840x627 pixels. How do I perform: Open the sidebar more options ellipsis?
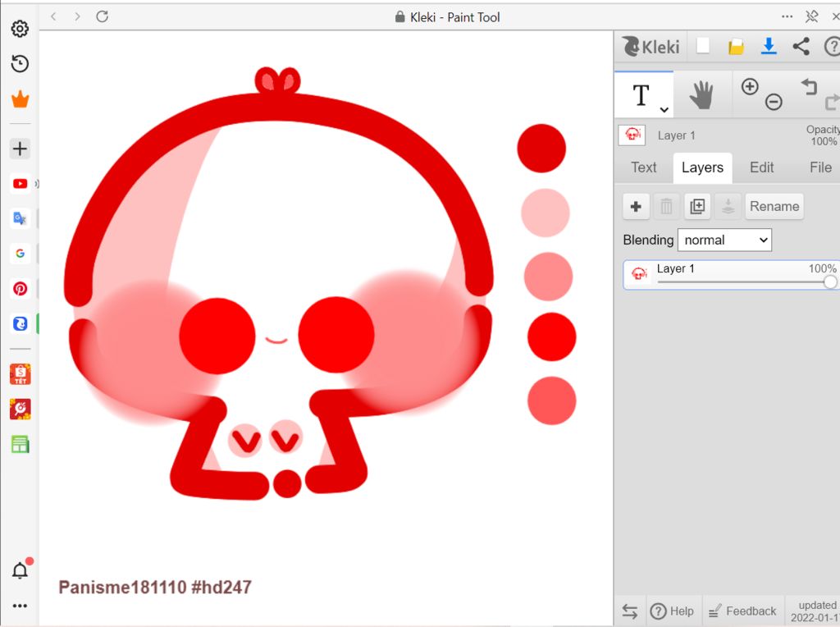(20, 606)
